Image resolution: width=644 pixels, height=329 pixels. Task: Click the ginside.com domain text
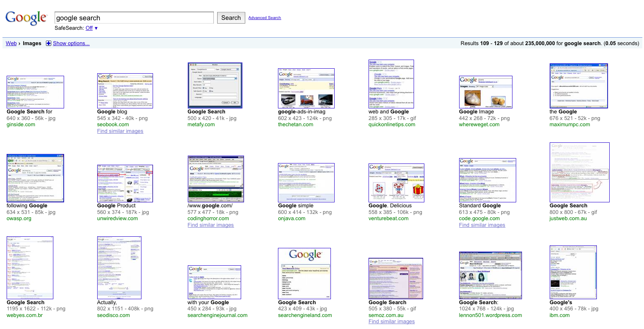click(21, 125)
